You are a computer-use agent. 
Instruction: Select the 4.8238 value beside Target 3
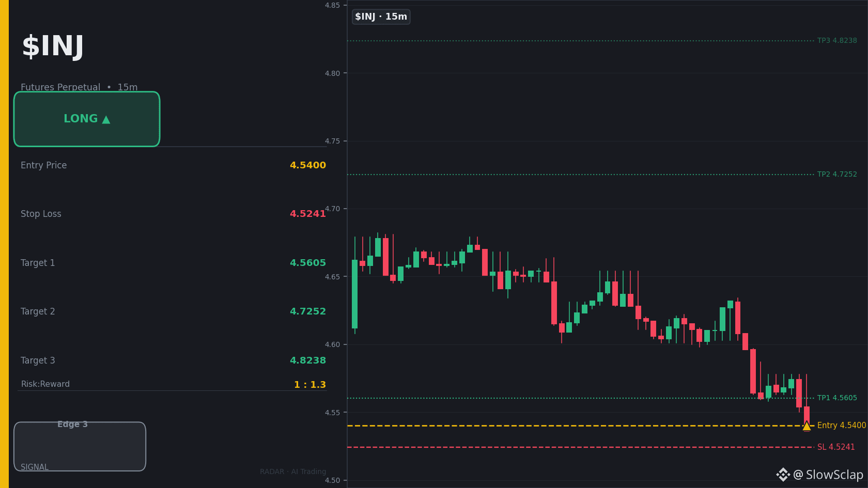click(308, 360)
